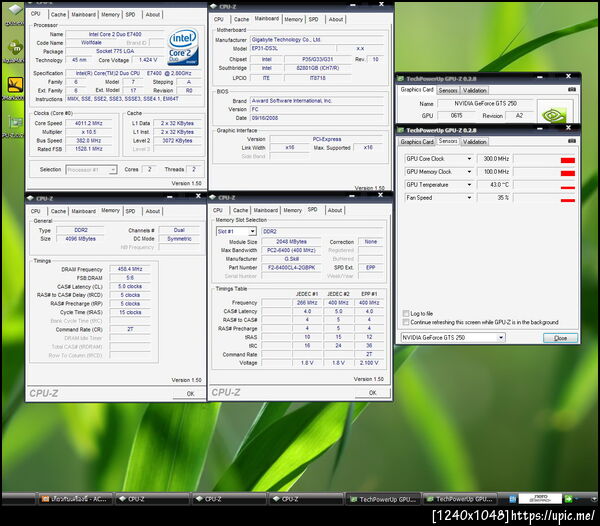Viewport: 600px width, 526px height.
Task: Click camera screenshot icon in GPU-Z Graphics Card window
Action: pos(572,89)
